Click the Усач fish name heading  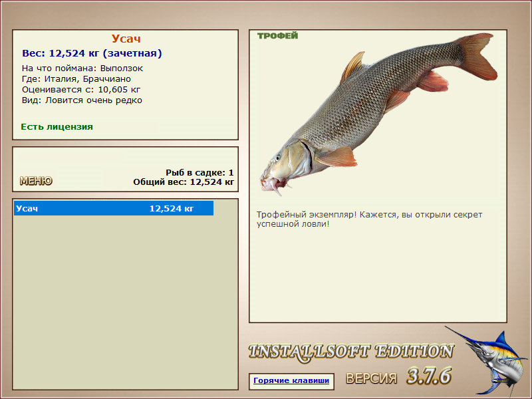(x=126, y=39)
